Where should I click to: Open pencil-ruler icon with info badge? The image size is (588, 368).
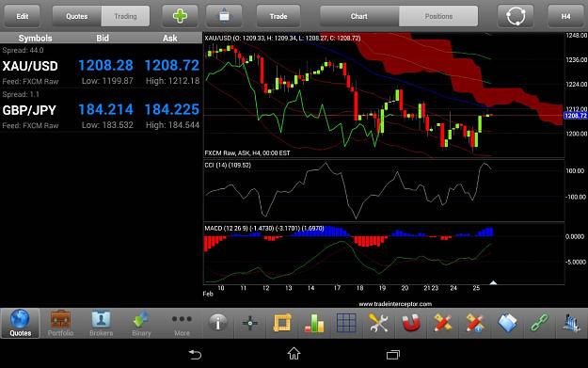(475, 323)
